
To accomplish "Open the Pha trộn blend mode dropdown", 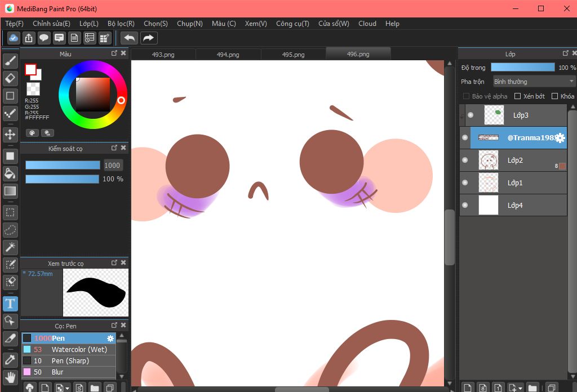I will click(533, 82).
